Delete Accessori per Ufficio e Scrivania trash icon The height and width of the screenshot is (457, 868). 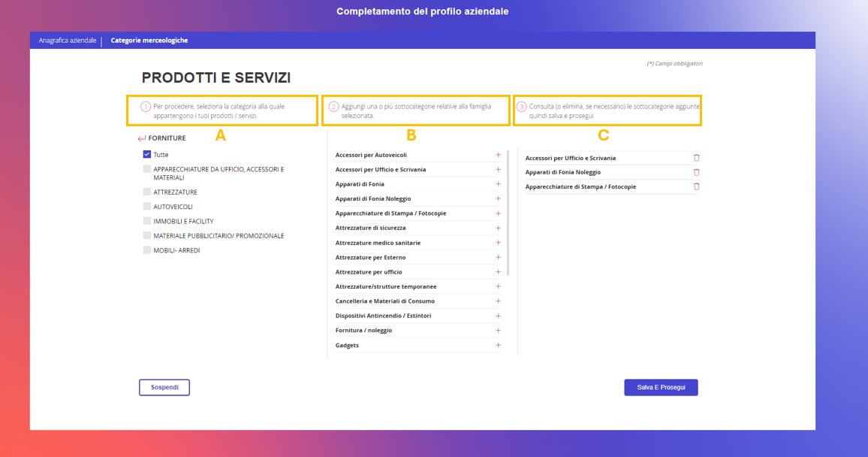coord(696,158)
